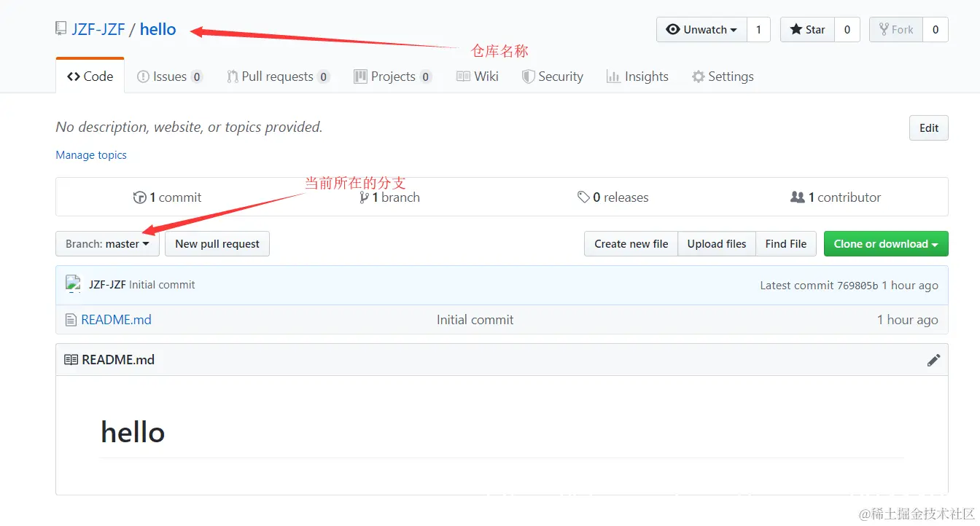Click the book icon in README.md header
Screen dimensions: 980x526
[71, 360]
